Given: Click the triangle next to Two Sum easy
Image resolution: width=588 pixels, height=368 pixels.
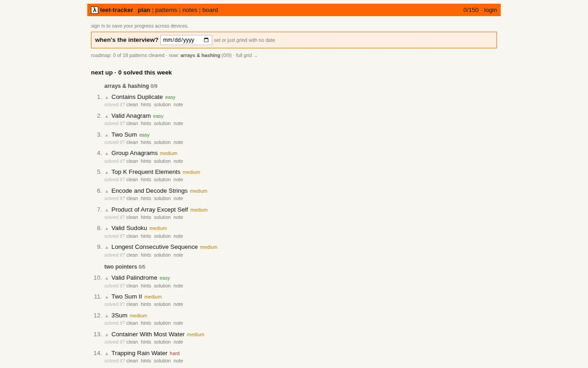Looking at the screenshot, I should click(x=107, y=135).
